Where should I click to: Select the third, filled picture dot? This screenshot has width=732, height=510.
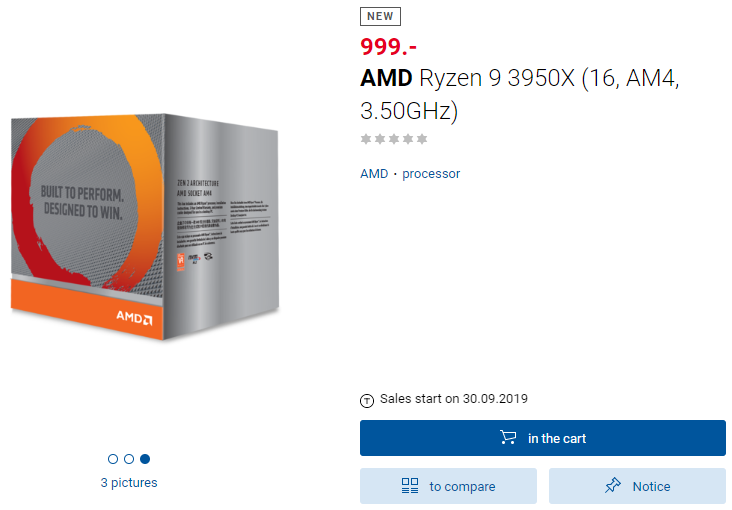[145, 459]
